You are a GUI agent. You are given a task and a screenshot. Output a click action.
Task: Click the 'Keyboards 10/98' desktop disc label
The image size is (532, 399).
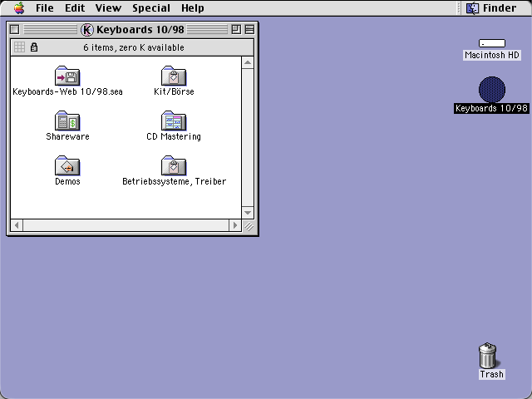coord(491,108)
